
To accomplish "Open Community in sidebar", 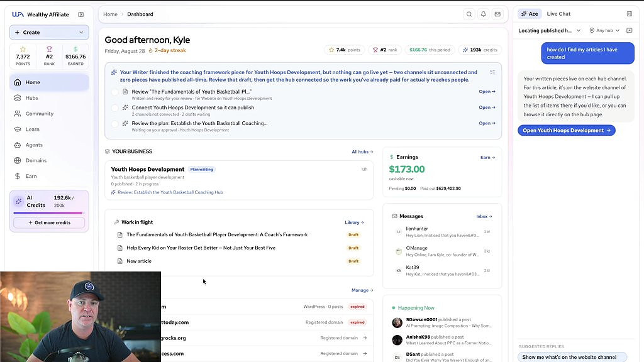I will (49, 114).
